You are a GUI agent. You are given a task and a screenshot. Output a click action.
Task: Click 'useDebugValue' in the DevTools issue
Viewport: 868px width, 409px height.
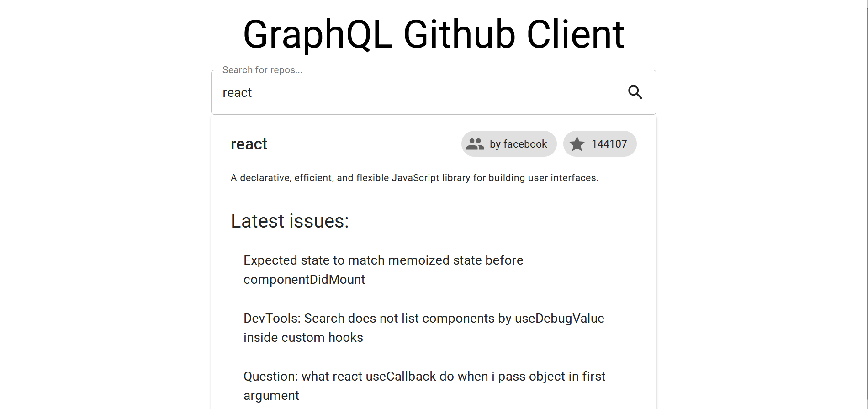pos(559,319)
